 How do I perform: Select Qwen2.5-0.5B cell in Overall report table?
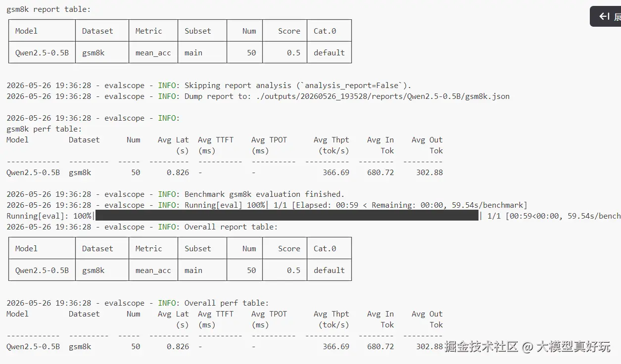point(42,270)
